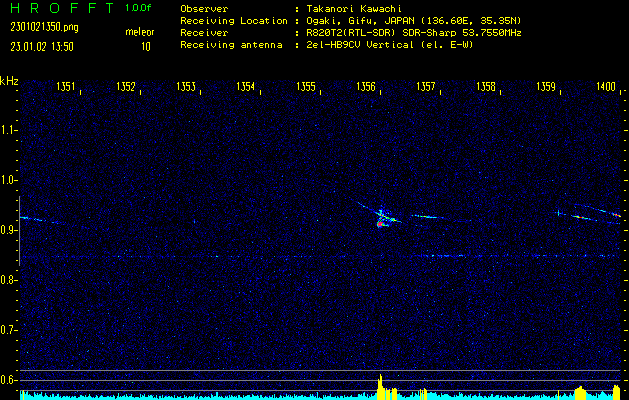This screenshot has width=629, height=400.
Task: Click the 1.1 kHz axis label
Action: click(8, 130)
